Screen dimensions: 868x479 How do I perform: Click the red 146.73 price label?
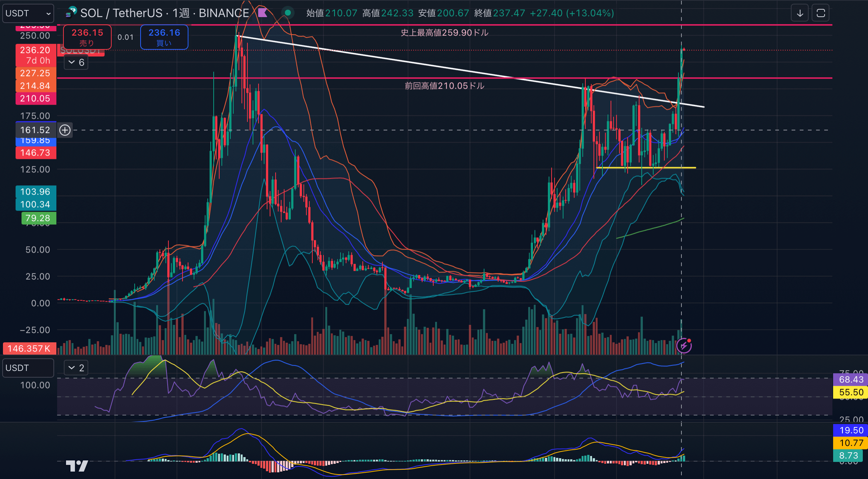[36, 153]
